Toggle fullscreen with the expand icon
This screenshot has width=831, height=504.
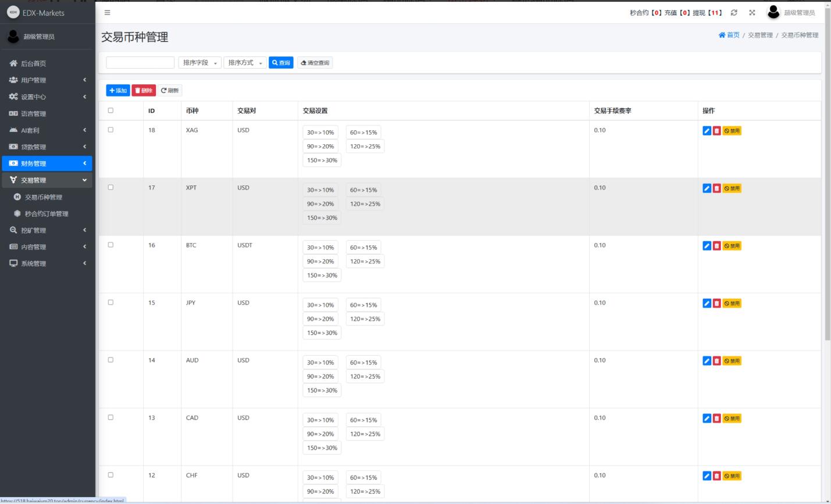(752, 13)
